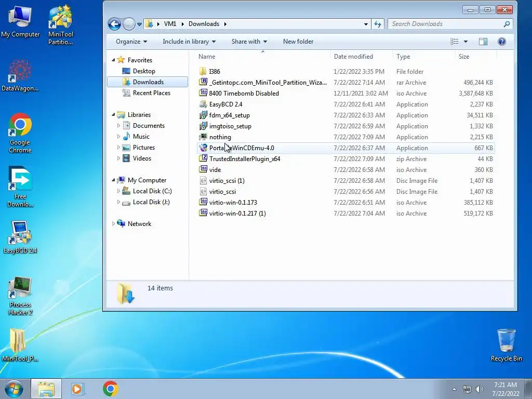Open the view options dropdown arrow

click(x=465, y=42)
